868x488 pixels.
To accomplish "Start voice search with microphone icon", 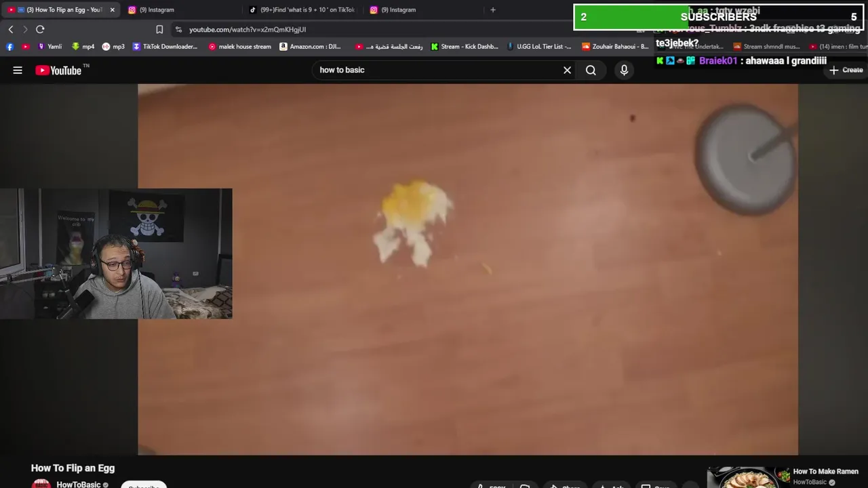I will click(624, 70).
